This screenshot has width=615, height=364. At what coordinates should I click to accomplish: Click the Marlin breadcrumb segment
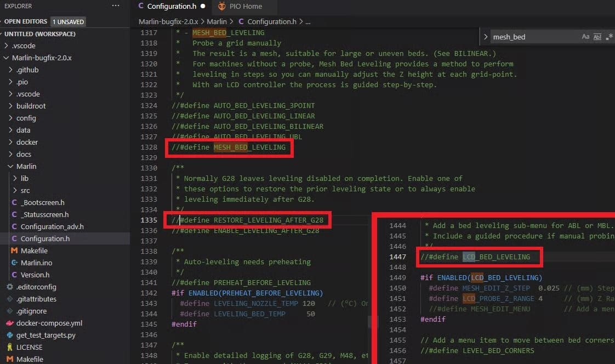coord(217,21)
